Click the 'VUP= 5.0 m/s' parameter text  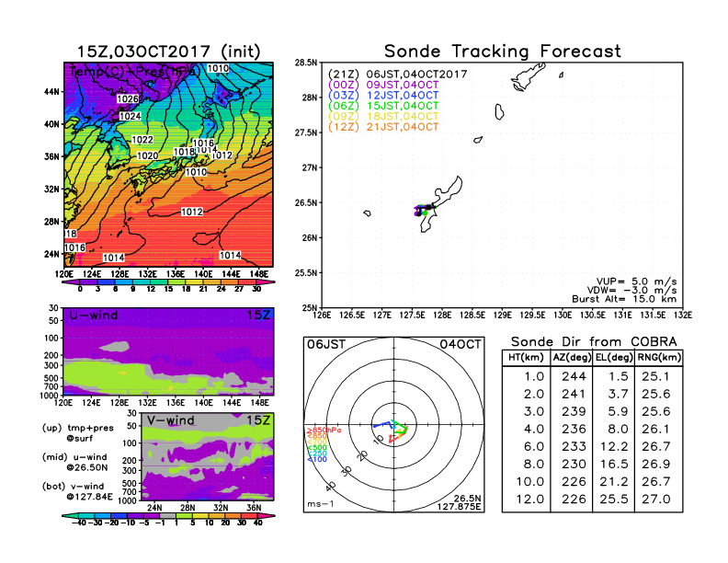click(636, 281)
